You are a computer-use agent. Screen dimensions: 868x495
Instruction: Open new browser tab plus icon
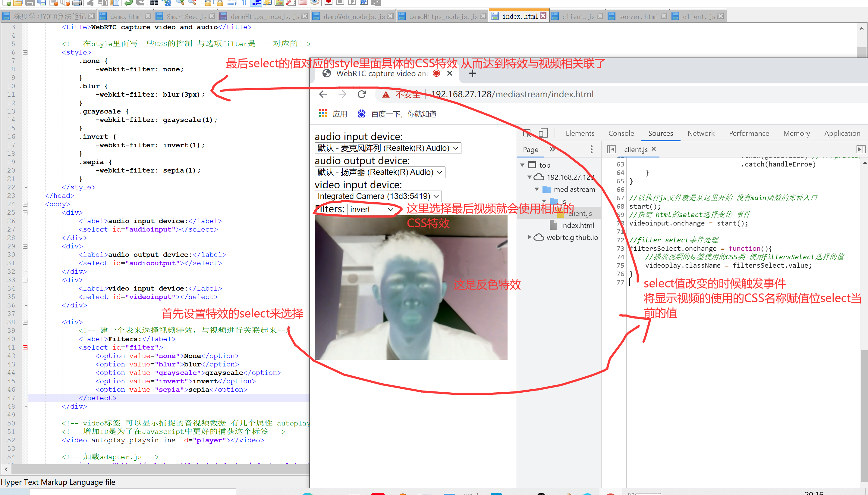point(472,73)
